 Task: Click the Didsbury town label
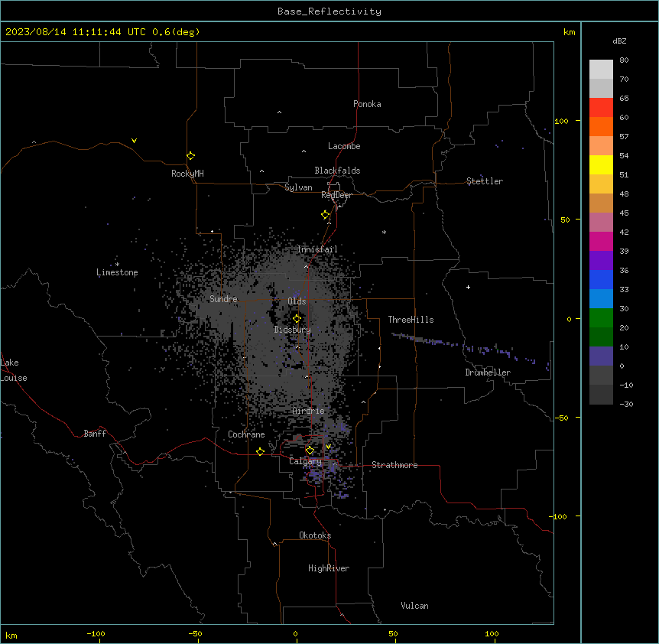[x=293, y=330]
